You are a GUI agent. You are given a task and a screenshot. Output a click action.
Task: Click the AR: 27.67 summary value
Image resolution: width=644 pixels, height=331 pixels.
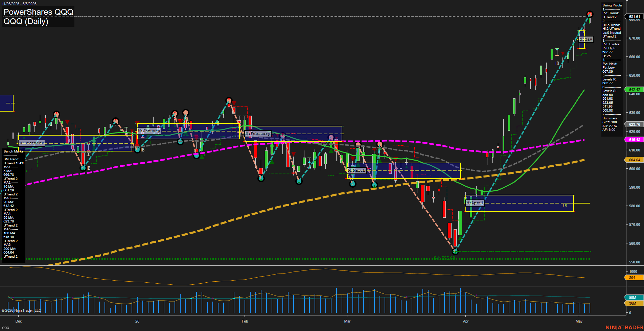tap(610, 126)
